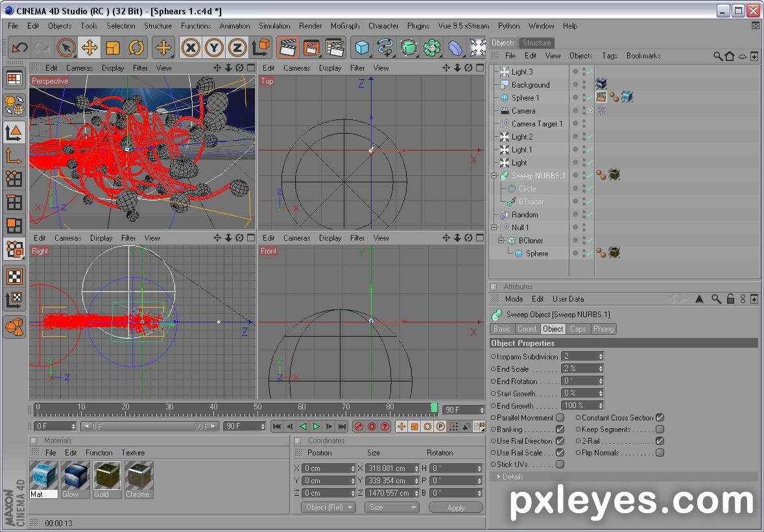
Task: Disable Constant Cross Section checkbox
Action: pyautogui.click(x=660, y=418)
